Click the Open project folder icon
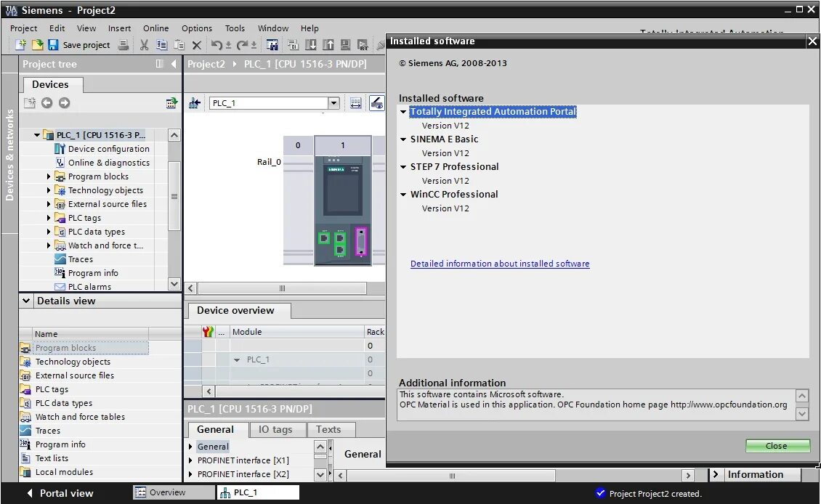The image size is (821, 504). point(36,45)
